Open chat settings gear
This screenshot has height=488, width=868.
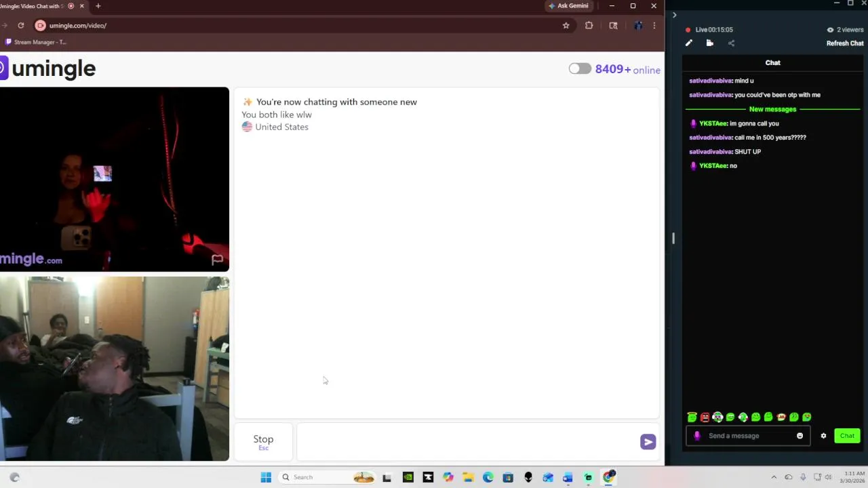(x=823, y=436)
